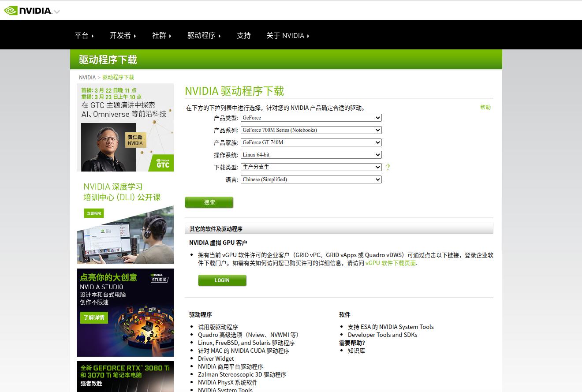Open the 帮助 link on the right
This screenshot has height=392, width=582.
click(485, 107)
